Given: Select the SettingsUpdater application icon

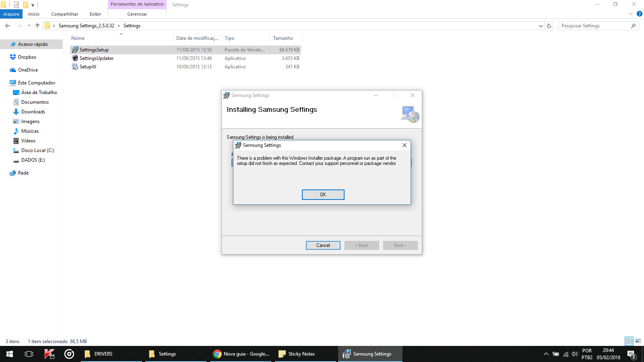Looking at the screenshot, I should (75, 58).
